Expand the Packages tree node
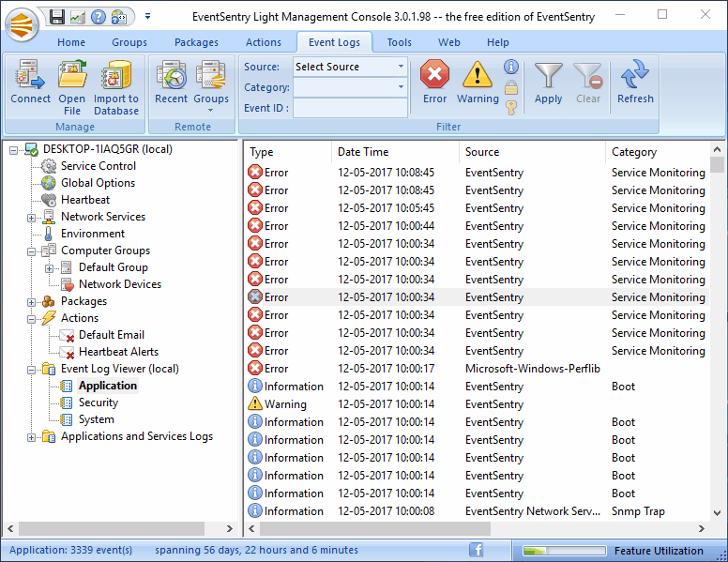Screen dimensions: 728x562 tap(31, 302)
